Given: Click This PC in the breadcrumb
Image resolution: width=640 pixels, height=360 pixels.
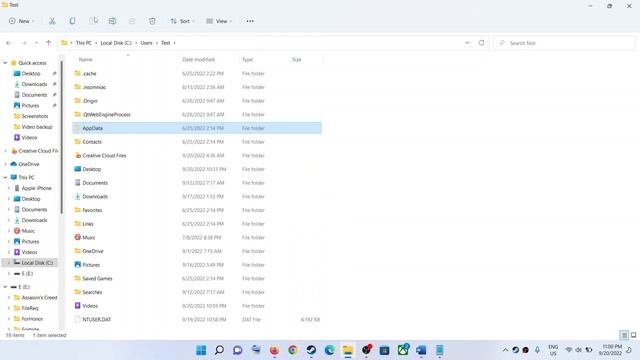Looking at the screenshot, I should coord(84,43).
